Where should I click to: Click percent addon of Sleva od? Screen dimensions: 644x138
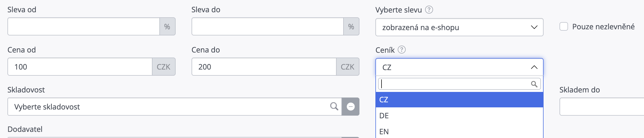[x=167, y=26]
